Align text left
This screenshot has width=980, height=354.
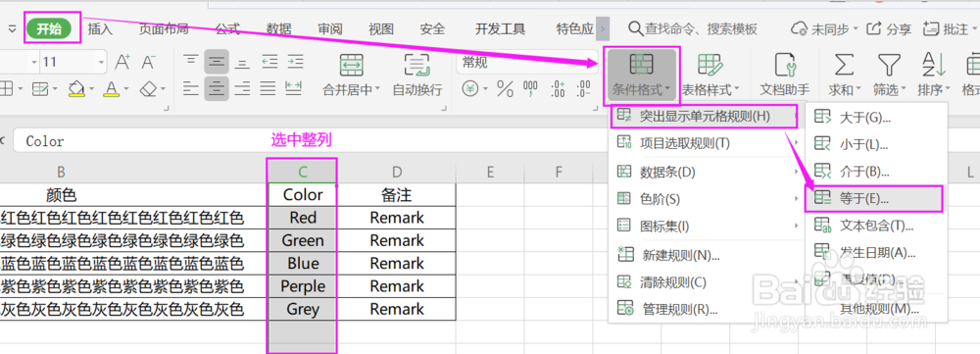click(191, 88)
